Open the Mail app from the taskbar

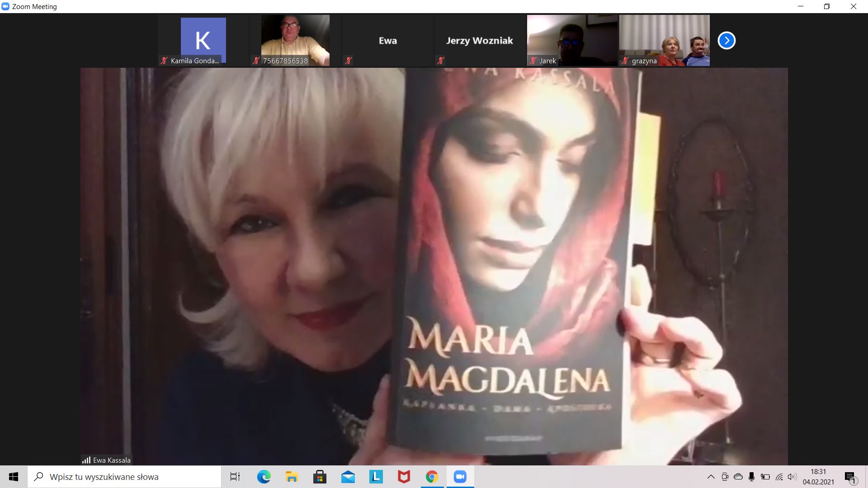(348, 477)
